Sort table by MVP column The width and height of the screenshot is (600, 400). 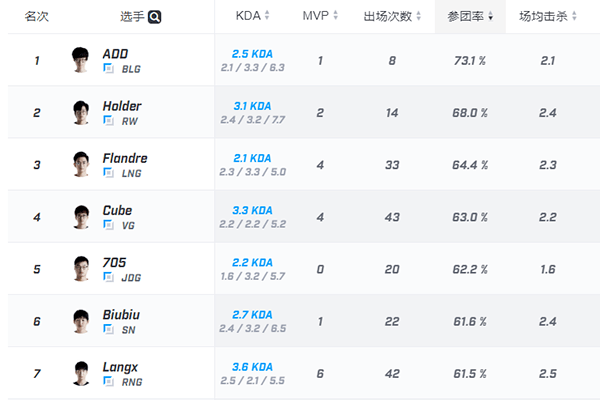pyautogui.click(x=320, y=17)
